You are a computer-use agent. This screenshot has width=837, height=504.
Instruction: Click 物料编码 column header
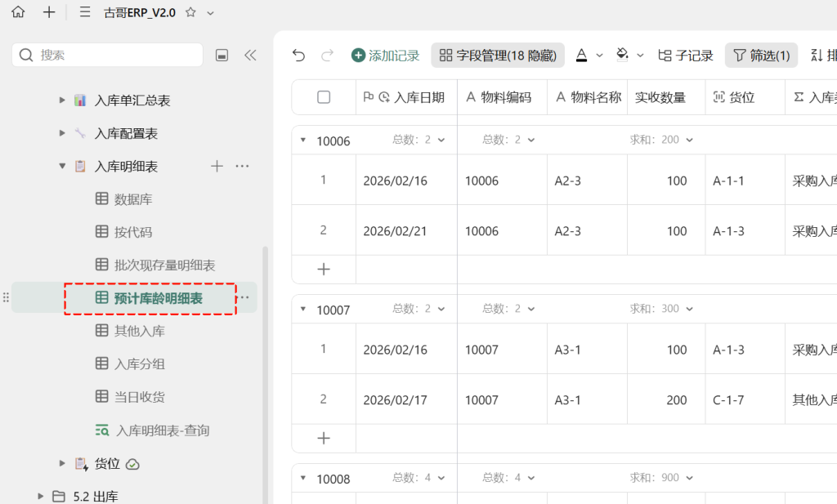503,97
